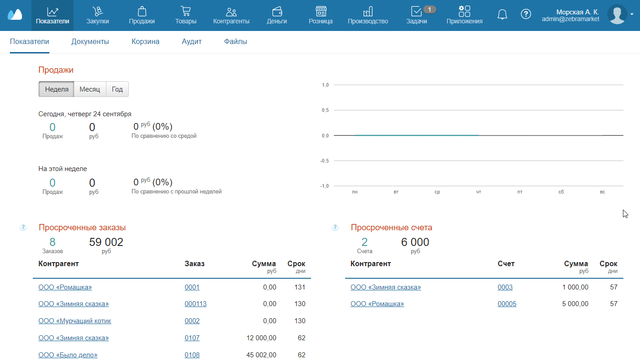Viewport: 640px width, 364px height.
Task: Open the Розница store icon
Action: [320, 12]
